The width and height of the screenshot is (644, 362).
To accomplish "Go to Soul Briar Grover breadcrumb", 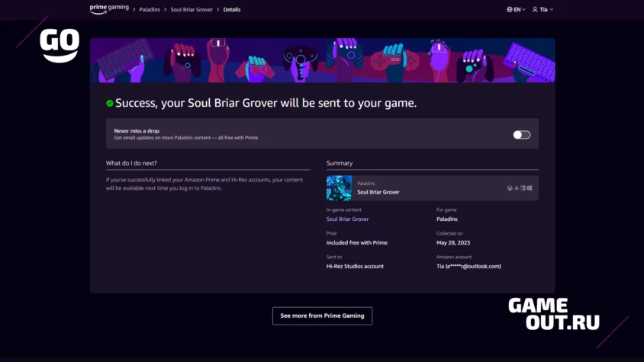I will tap(192, 9).
